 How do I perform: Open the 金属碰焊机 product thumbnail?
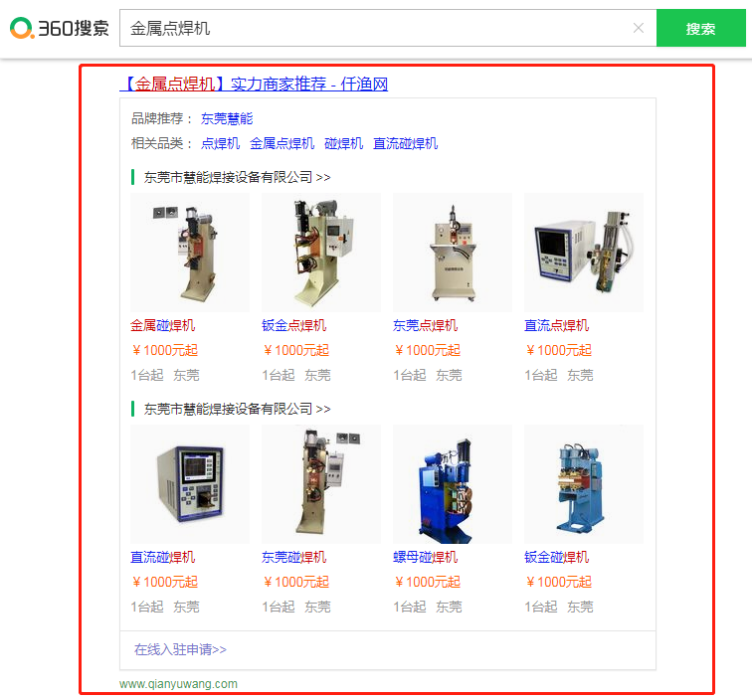(x=190, y=253)
